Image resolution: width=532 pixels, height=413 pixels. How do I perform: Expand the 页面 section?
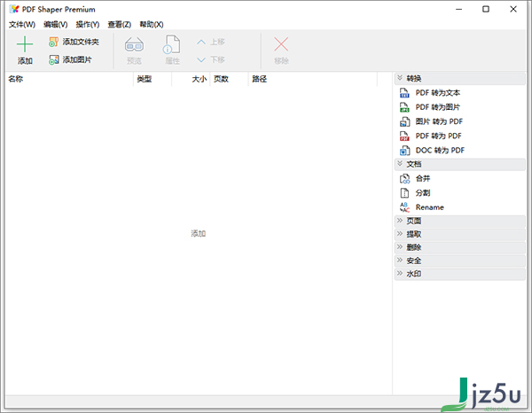(x=400, y=221)
